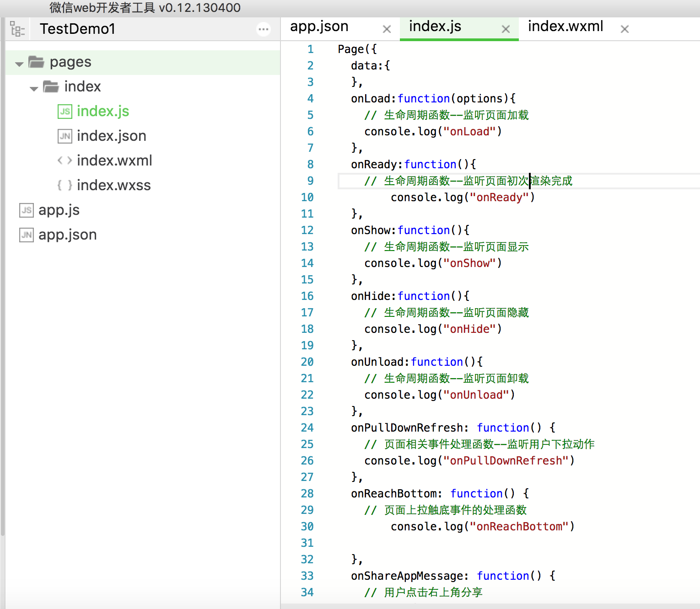Click the console.log("onPullDownRefresh") line

[469, 461]
